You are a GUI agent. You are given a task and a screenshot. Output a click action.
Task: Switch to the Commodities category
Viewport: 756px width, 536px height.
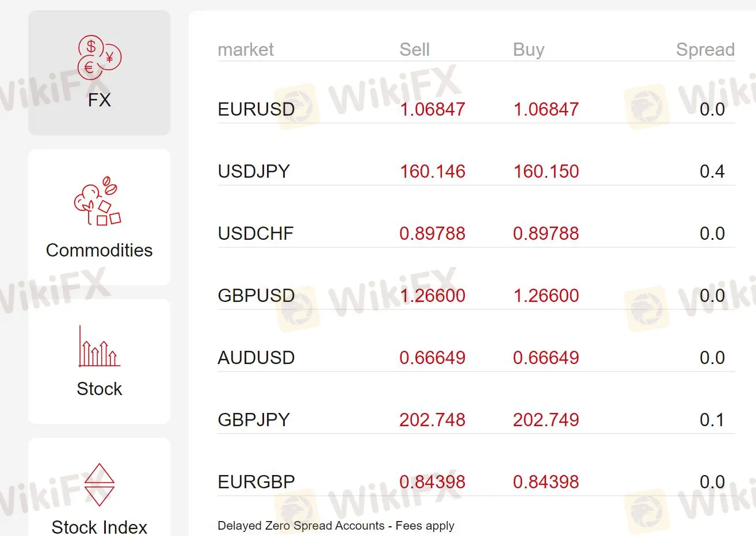[100, 217]
